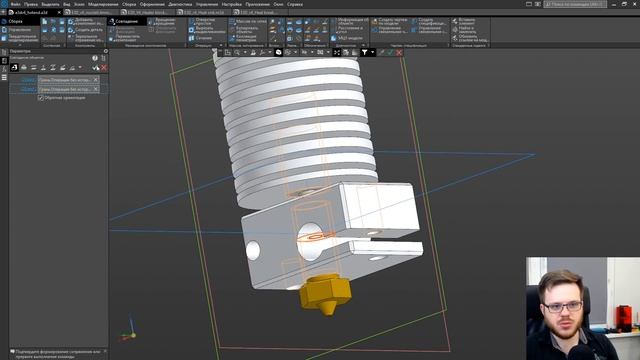Screen dimensions: 640x360
Task: Click the zoom magnifier in view toolbar
Action: [x=237, y=52]
